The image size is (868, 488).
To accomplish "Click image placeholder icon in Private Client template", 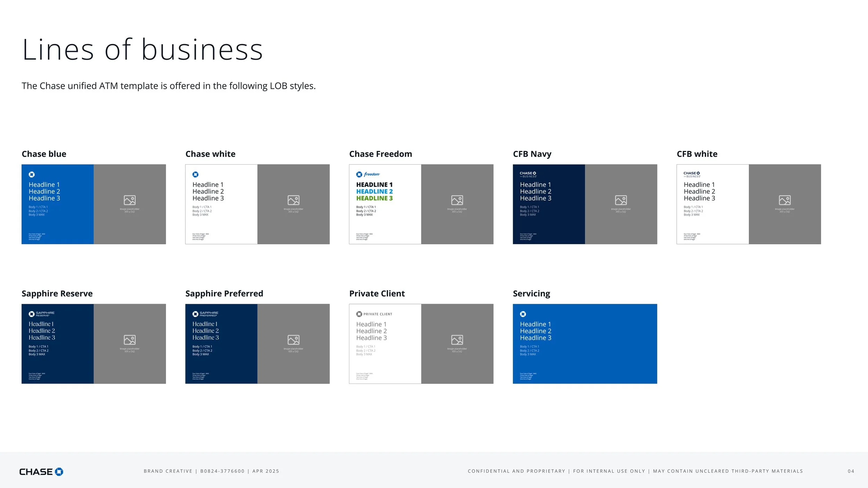I will 457,340.
